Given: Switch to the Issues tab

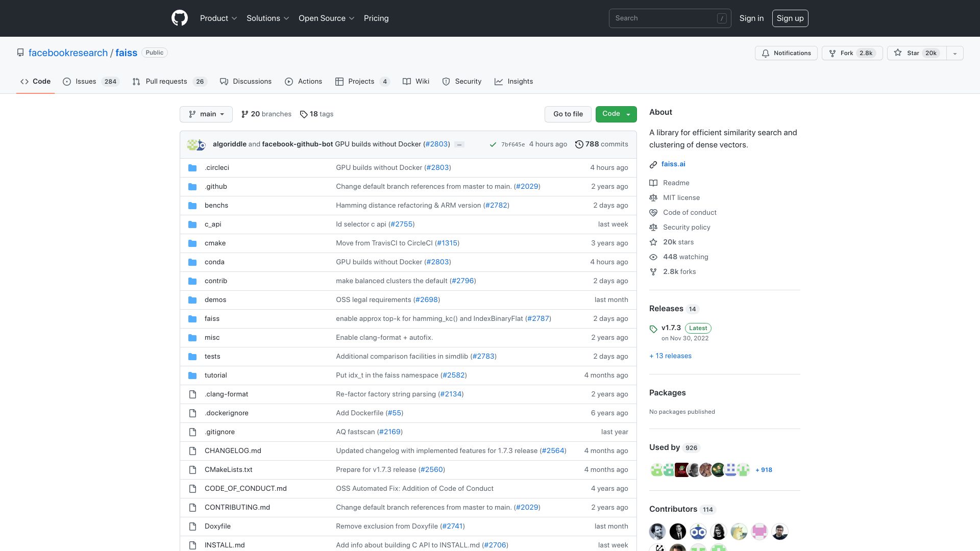Looking at the screenshot, I should click(x=91, y=82).
